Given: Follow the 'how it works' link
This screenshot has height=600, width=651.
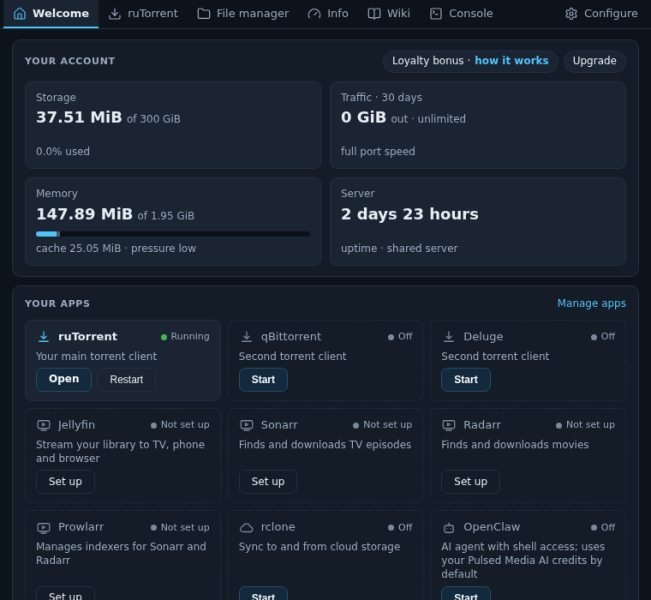Looking at the screenshot, I should point(512,61).
